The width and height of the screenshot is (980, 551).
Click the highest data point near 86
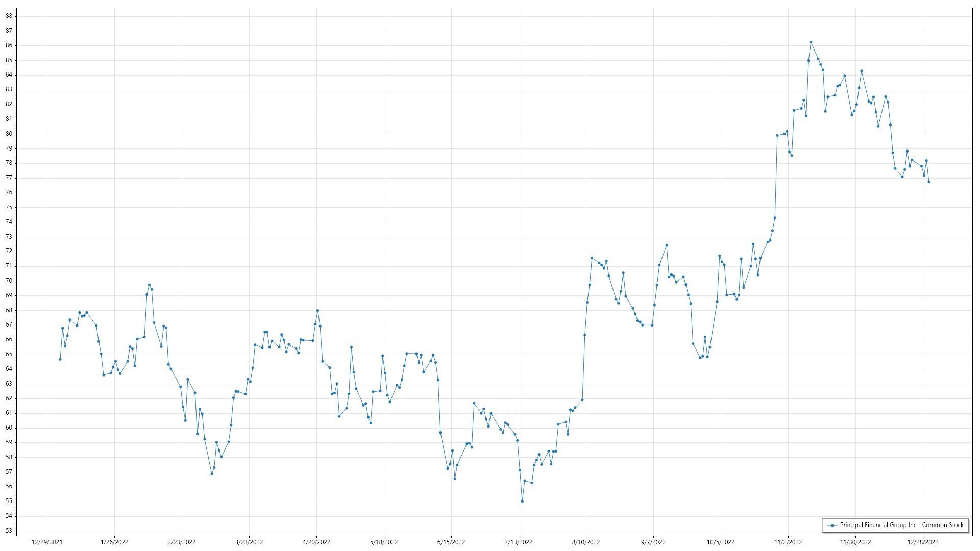(811, 42)
